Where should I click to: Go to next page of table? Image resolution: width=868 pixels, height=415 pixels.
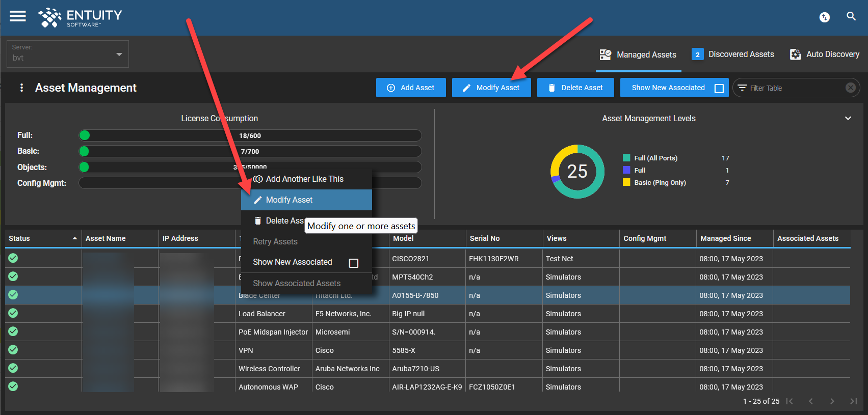pos(832,401)
